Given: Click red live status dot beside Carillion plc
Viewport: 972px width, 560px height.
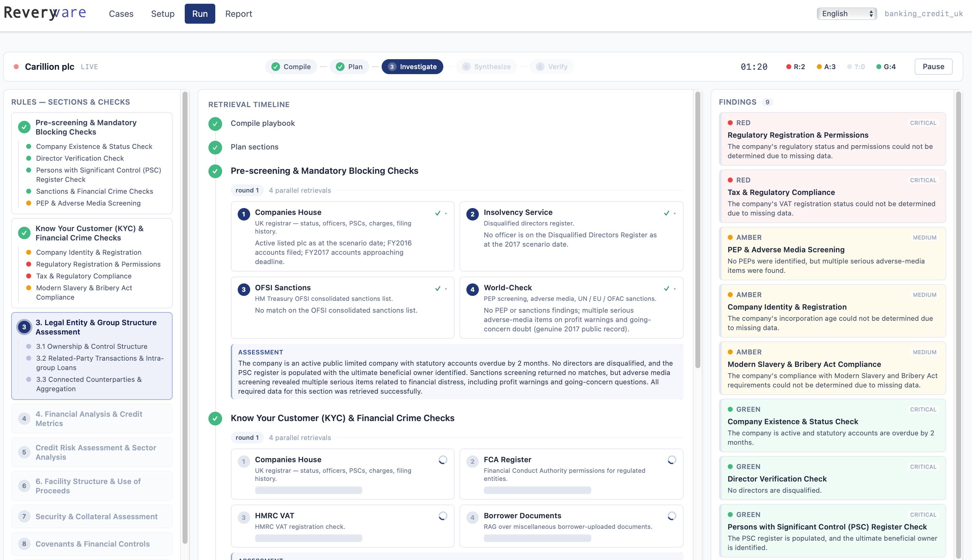Looking at the screenshot, I should pyautogui.click(x=16, y=67).
